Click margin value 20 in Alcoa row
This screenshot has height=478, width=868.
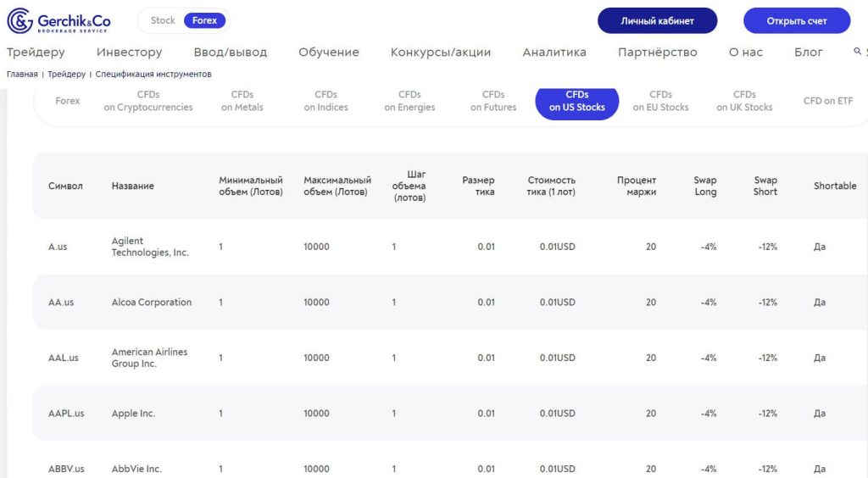651,302
